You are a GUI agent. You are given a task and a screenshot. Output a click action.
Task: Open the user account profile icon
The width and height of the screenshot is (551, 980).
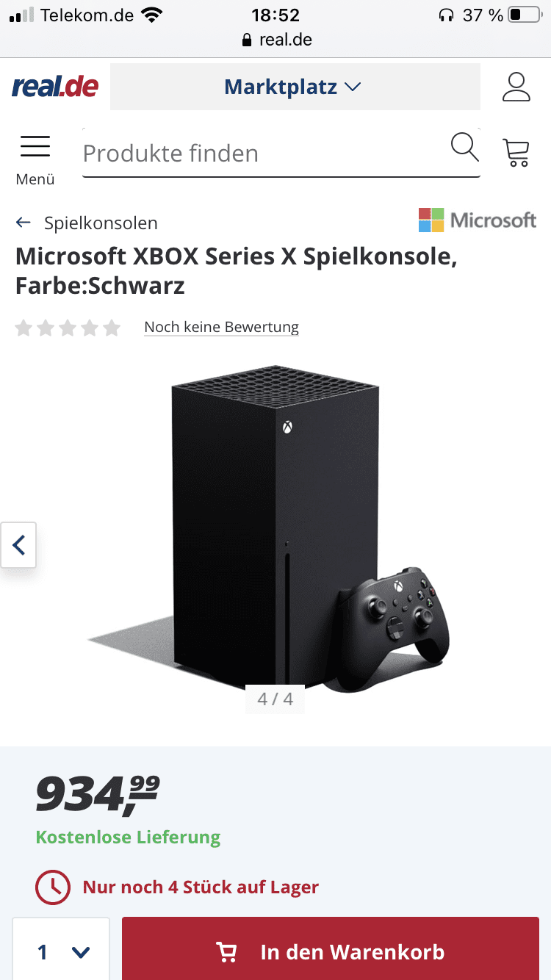(516, 87)
